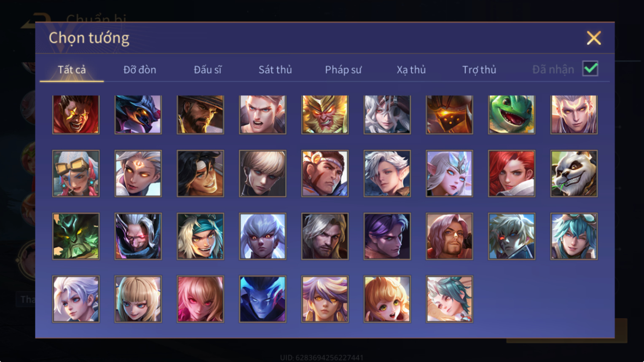The image size is (644, 362).
Task: Open the Sát thủ tab
Action: point(275,70)
